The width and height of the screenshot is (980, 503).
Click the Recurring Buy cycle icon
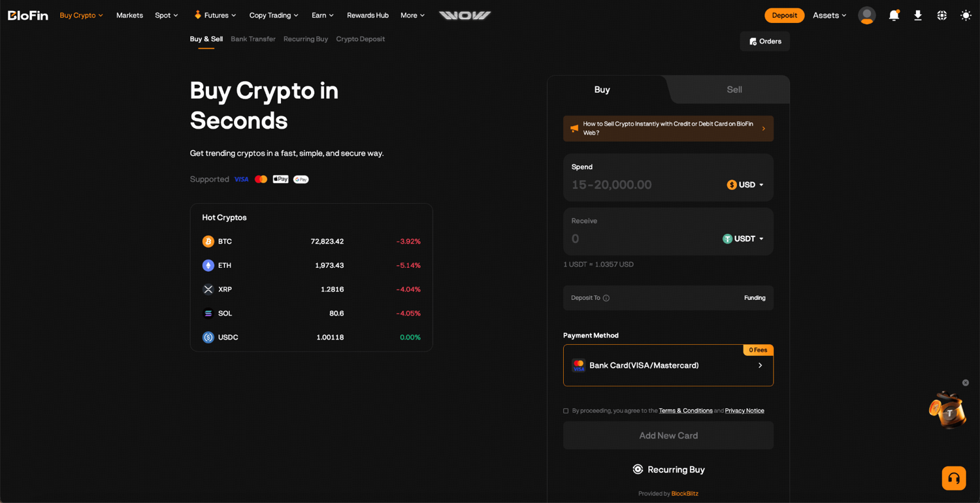(638, 469)
